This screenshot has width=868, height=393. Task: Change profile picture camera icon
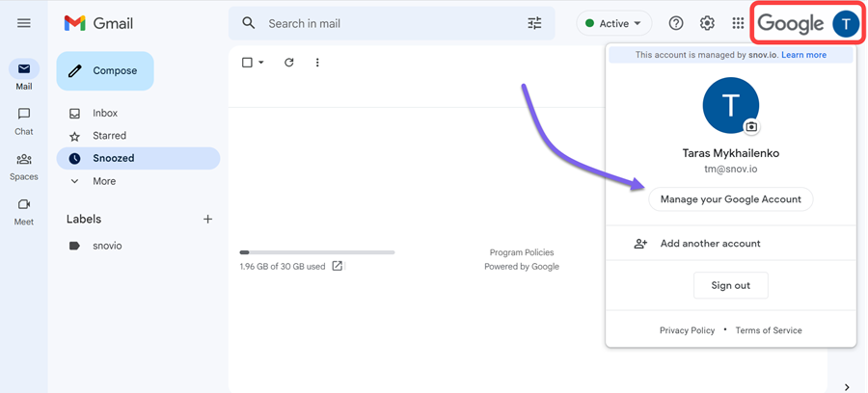[x=751, y=126]
